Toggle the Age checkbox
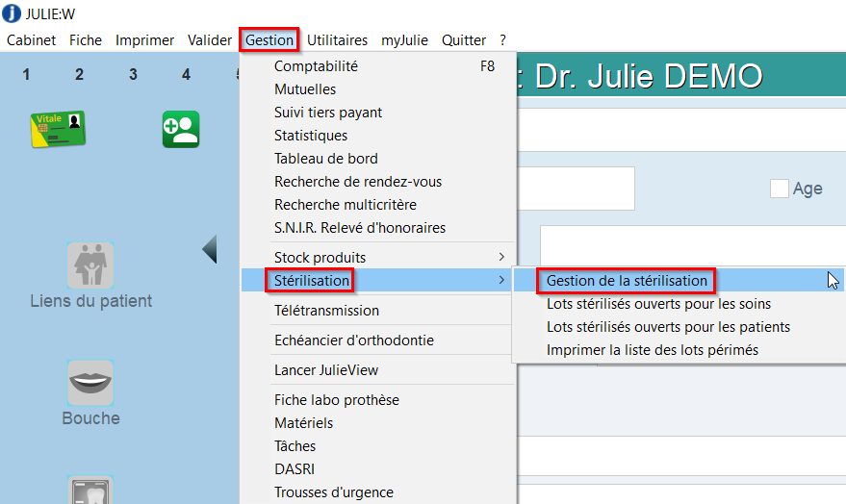The image size is (846, 504). click(x=779, y=189)
